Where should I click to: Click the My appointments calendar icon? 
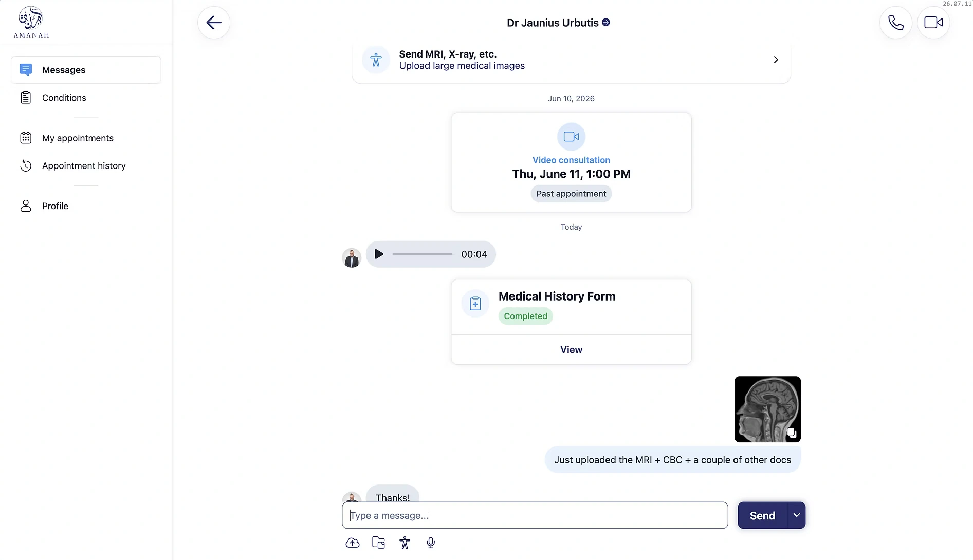click(x=26, y=138)
